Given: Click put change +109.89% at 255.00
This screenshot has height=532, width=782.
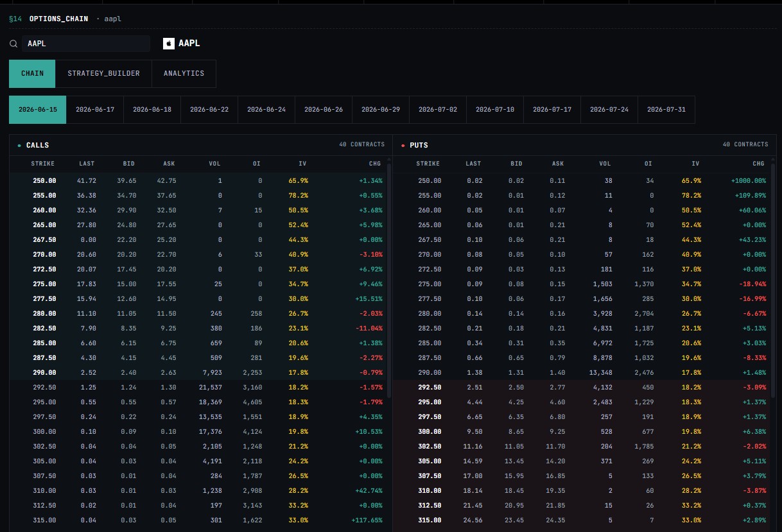Looking at the screenshot, I should pos(750,196).
